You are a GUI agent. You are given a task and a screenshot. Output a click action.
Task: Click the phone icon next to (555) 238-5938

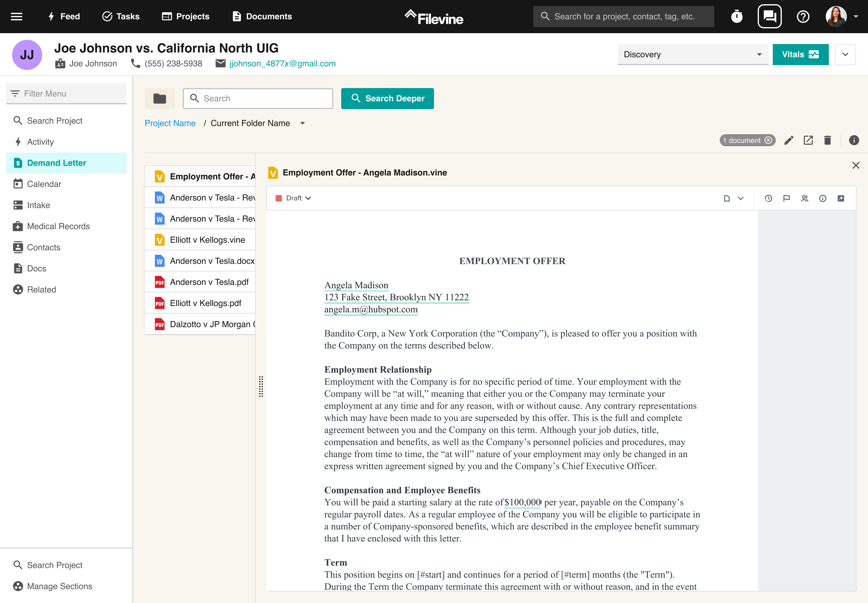coord(135,63)
